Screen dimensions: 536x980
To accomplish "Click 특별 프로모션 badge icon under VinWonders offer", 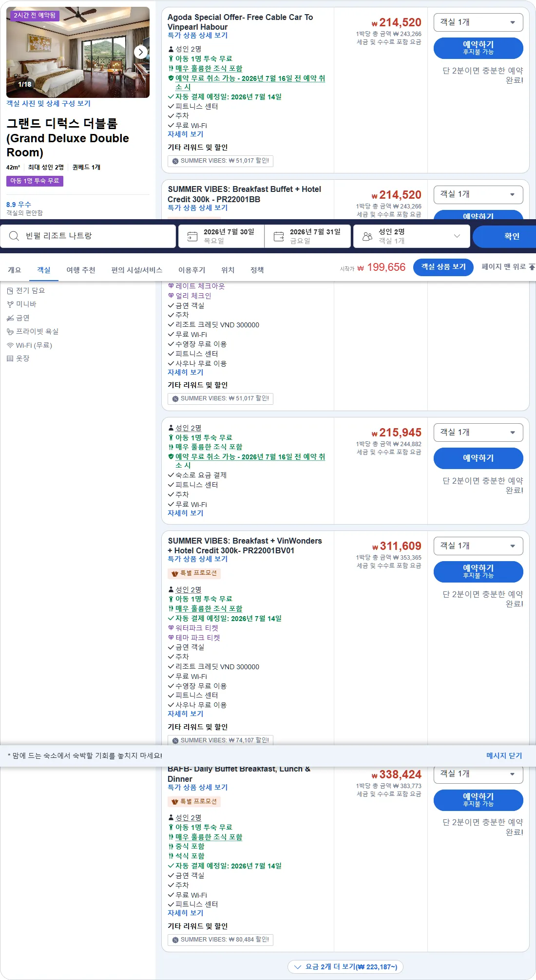I will (x=175, y=573).
